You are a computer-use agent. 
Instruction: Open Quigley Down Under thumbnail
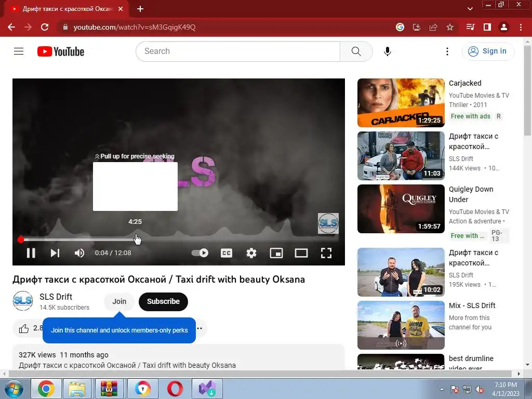tap(401, 209)
